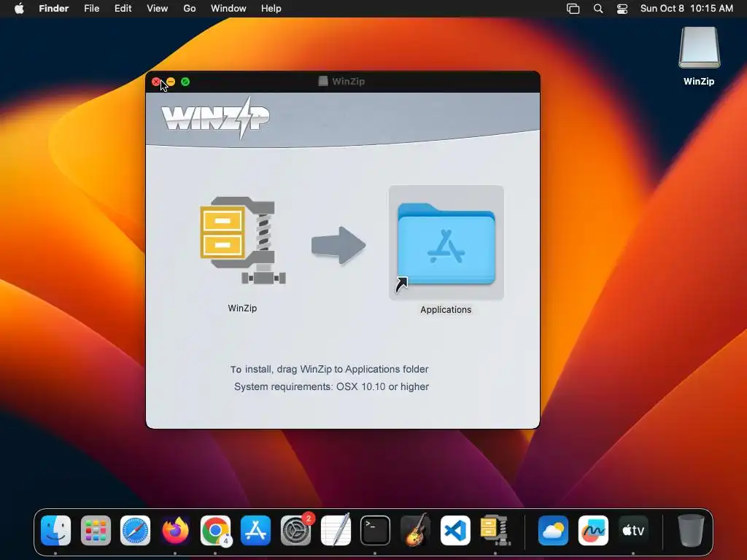747x560 pixels.
Task: Open the Weather app in dock
Action: (x=553, y=530)
